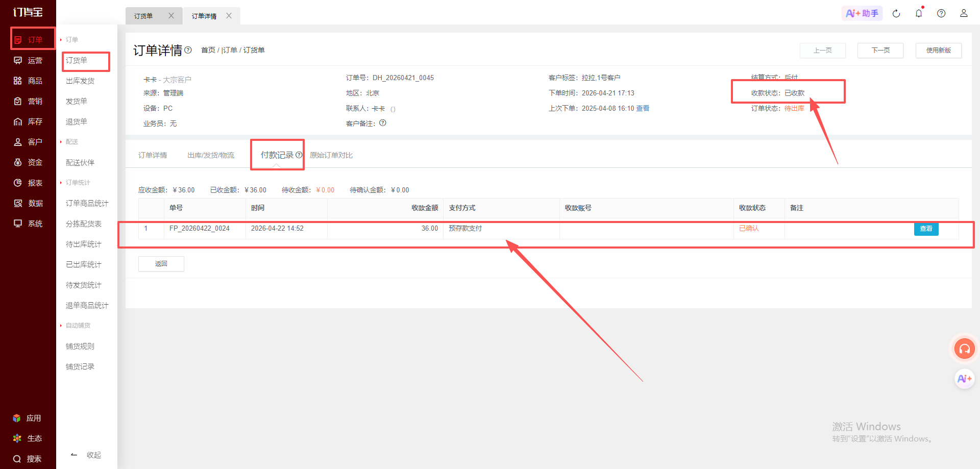Click the blue 查看 button in payment row
The image size is (980, 469).
click(x=926, y=229)
